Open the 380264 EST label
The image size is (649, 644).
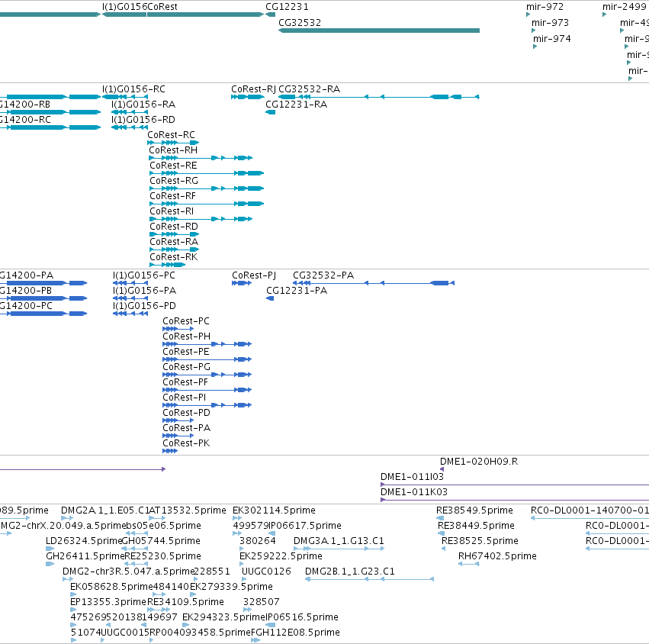[258, 541]
